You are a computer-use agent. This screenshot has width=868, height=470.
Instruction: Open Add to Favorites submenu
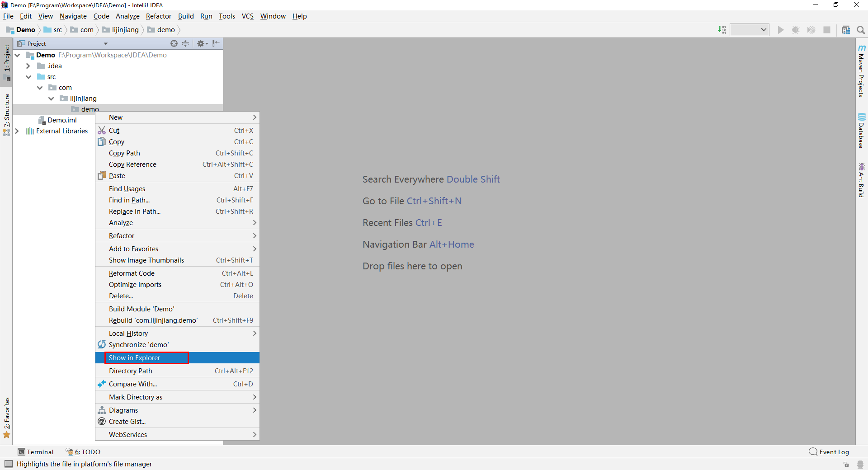(x=177, y=249)
